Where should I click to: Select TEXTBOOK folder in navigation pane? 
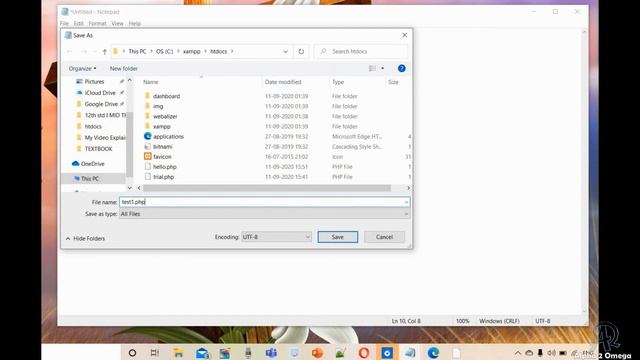point(98,149)
